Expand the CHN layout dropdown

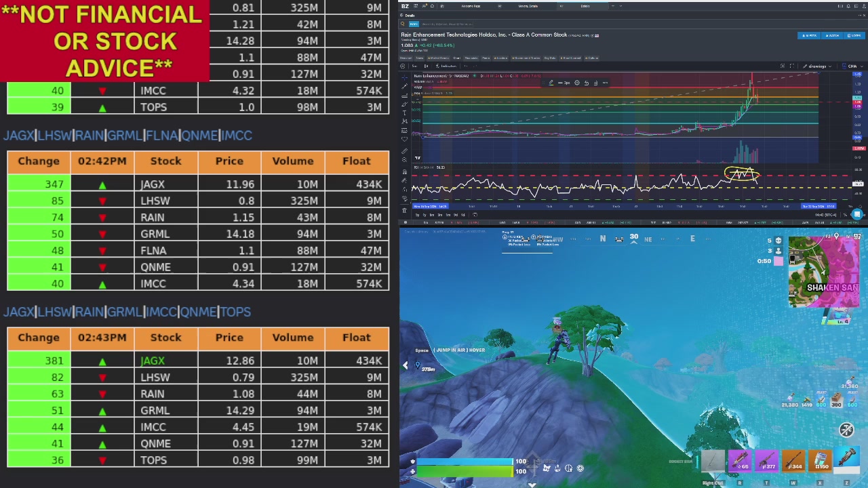coord(852,66)
